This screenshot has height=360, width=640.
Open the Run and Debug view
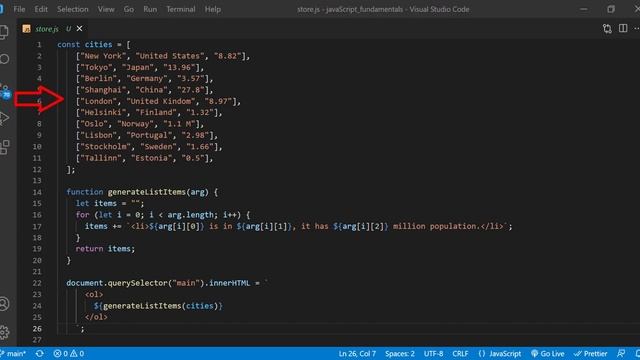point(4,118)
